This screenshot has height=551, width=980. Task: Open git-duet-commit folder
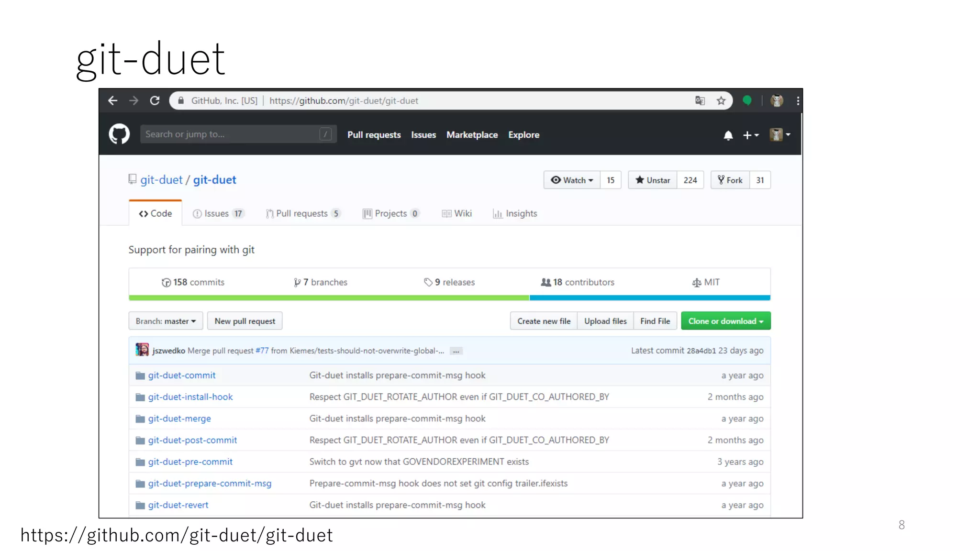182,375
